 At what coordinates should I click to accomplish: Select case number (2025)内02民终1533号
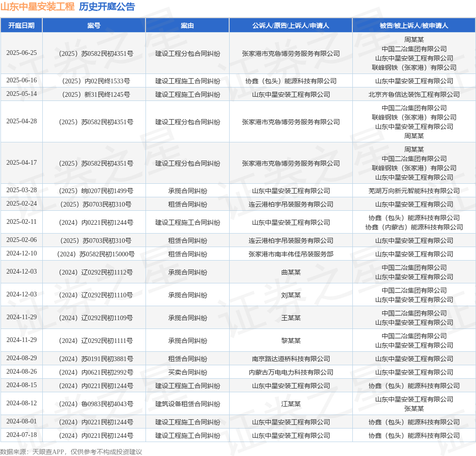point(96,81)
